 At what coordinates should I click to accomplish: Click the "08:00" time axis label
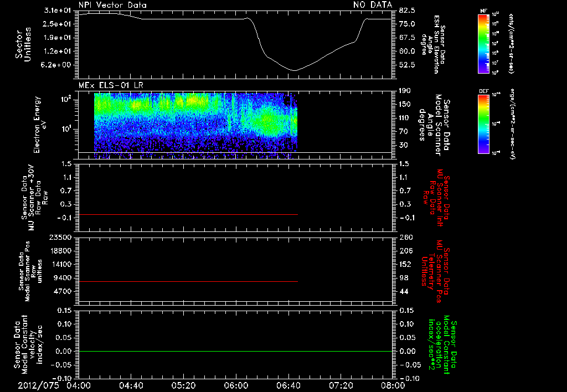tap(394, 385)
